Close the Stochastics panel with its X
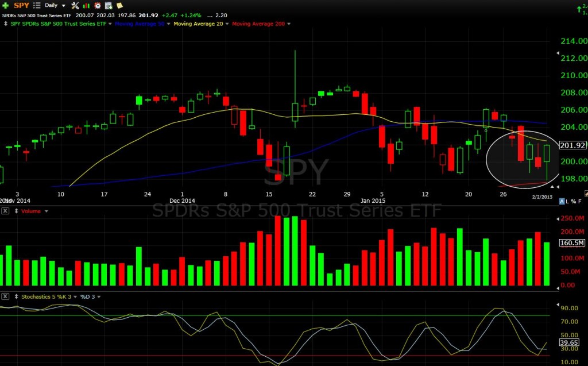 point(5,296)
